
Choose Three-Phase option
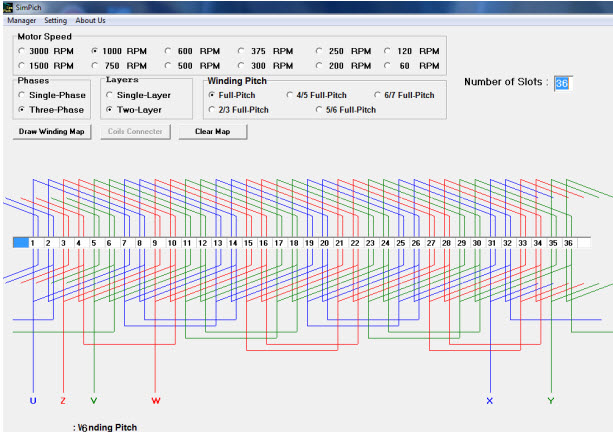(x=51, y=110)
